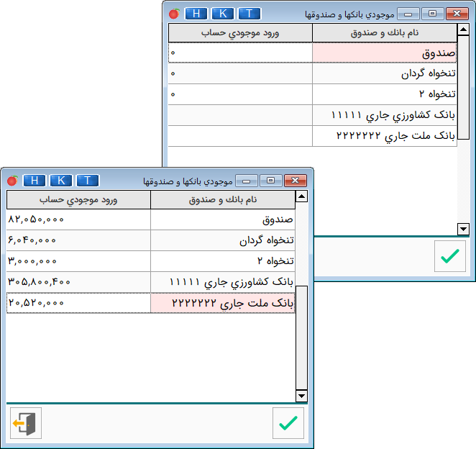
Task: Select the highlighted صندوق cell in the back window
Action: (x=384, y=53)
